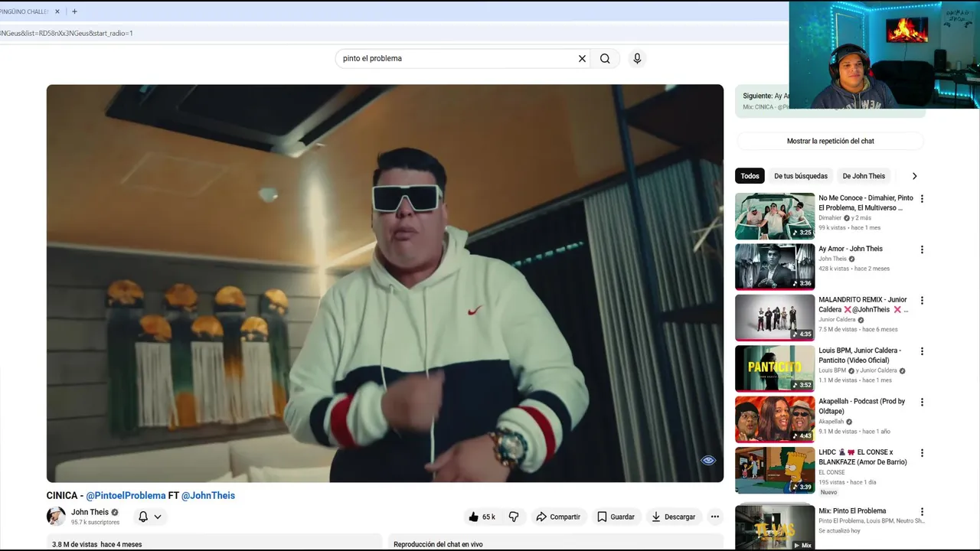Open Akapellah Podcast video thumbnail
Screen dimensions: 980x551
coord(775,419)
